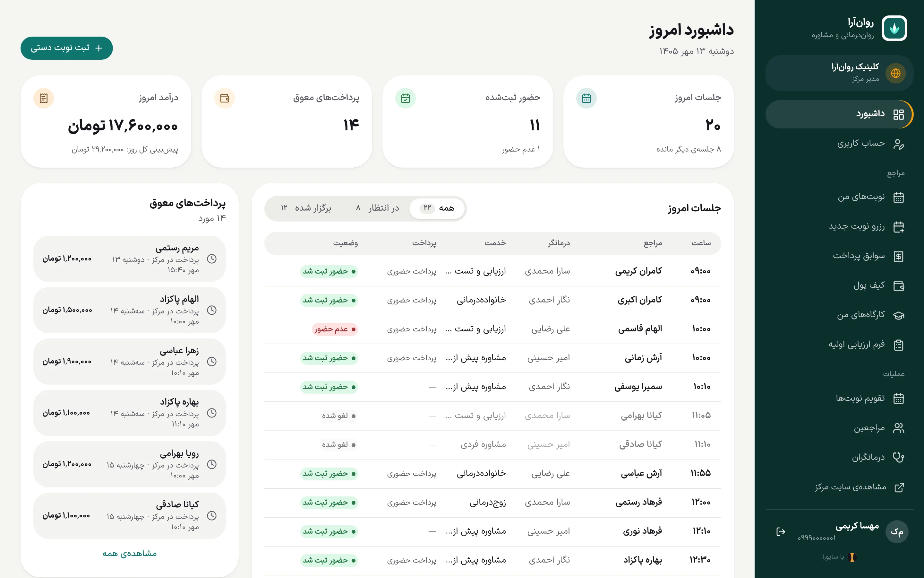Select the همه ۲۲ tab
The image size is (924, 578).
[x=437, y=208]
